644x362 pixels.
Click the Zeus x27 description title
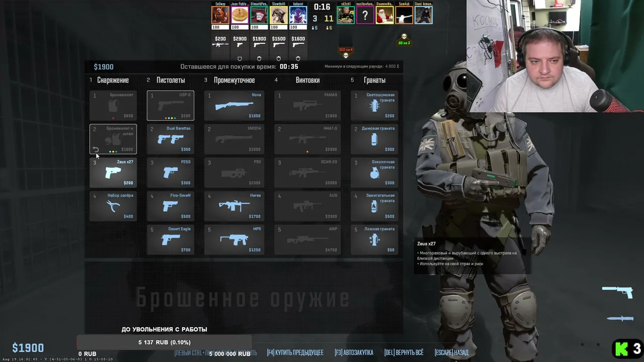(x=426, y=244)
